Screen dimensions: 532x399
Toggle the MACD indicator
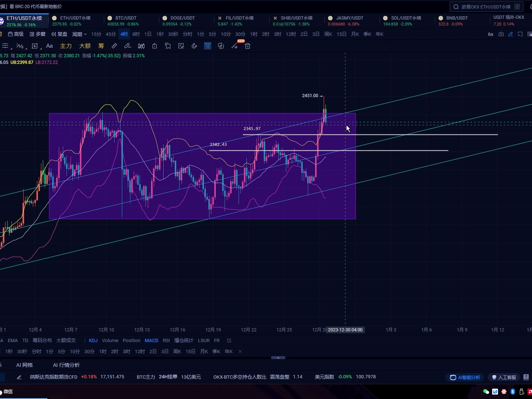pyautogui.click(x=151, y=341)
